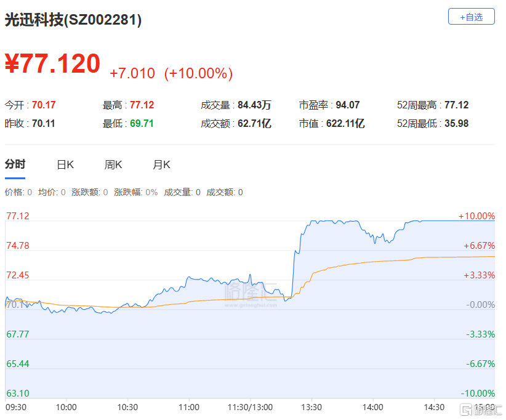Click the chart y-axis label 65.44
The height and width of the screenshot is (420, 506).
(18, 364)
